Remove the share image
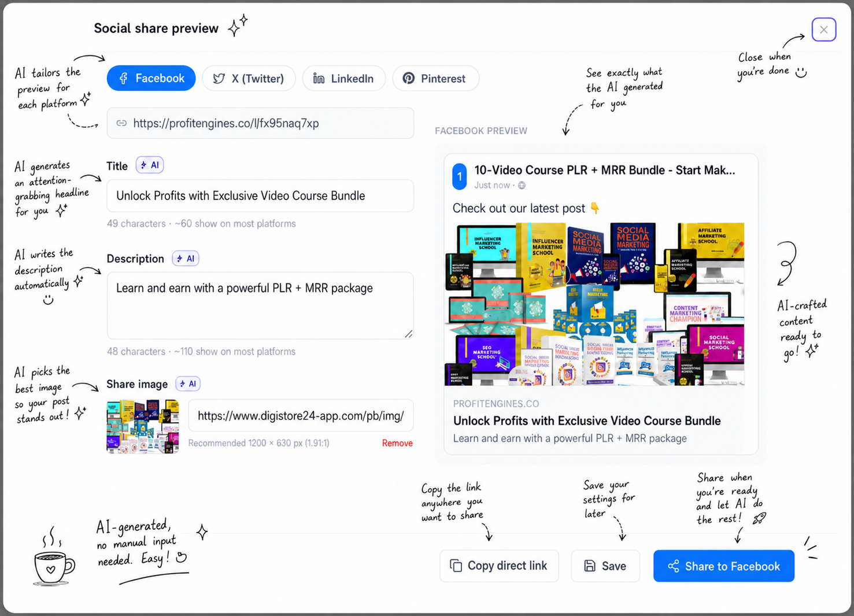Screen dimensions: 854x616 point(397,443)
